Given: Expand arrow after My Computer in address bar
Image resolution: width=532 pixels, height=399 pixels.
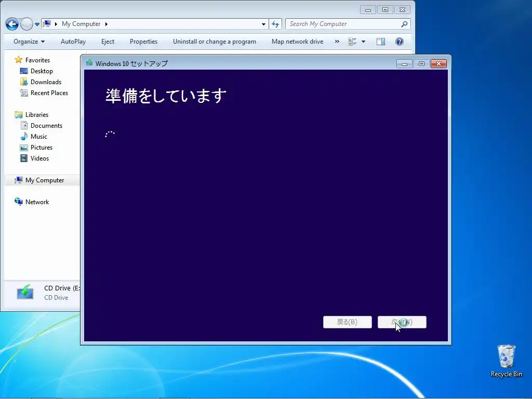Looking at the screenshot, I should [106, 24].
